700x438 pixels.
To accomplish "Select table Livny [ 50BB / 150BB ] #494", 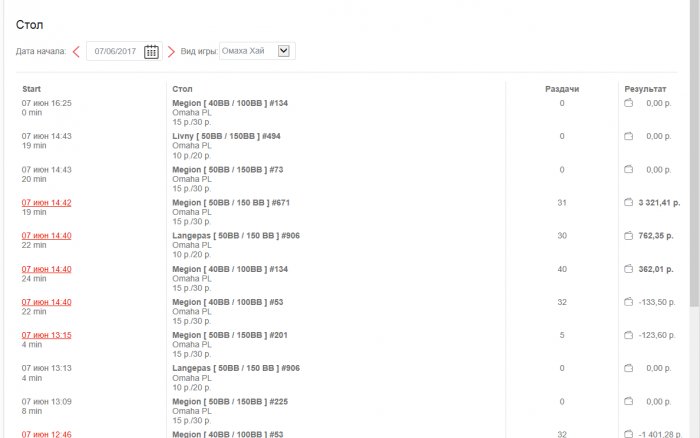I will 226,136.
